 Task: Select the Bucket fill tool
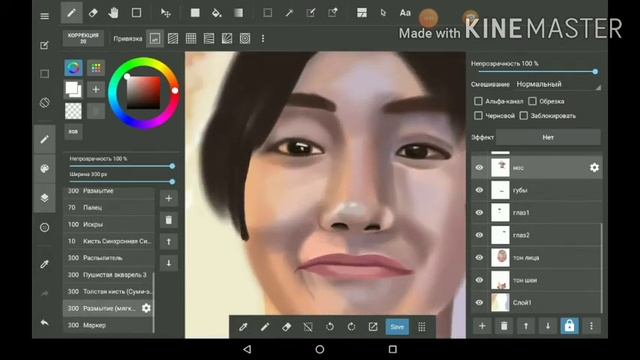[216, 13]
